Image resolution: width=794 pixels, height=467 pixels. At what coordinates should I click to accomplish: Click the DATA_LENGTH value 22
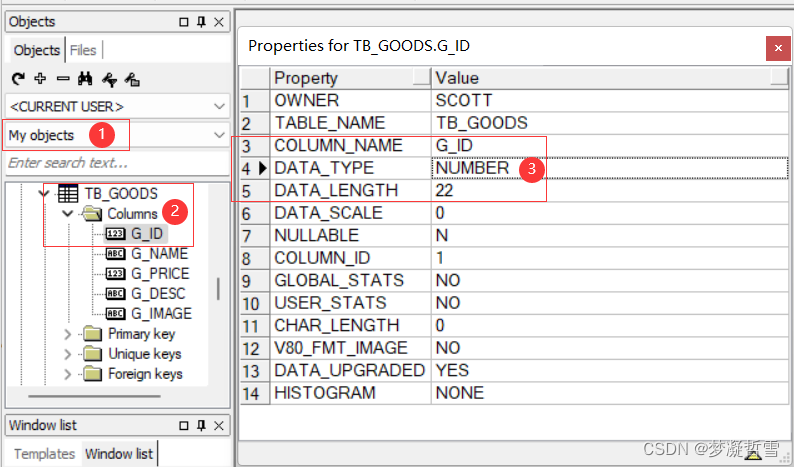[x=610, y=190]
